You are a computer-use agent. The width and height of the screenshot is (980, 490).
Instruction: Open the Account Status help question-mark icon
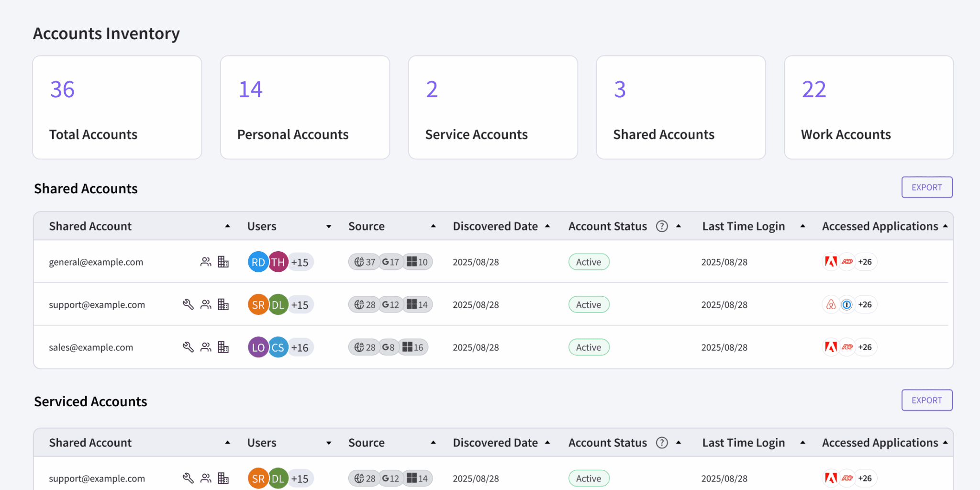tap(662, 226)
